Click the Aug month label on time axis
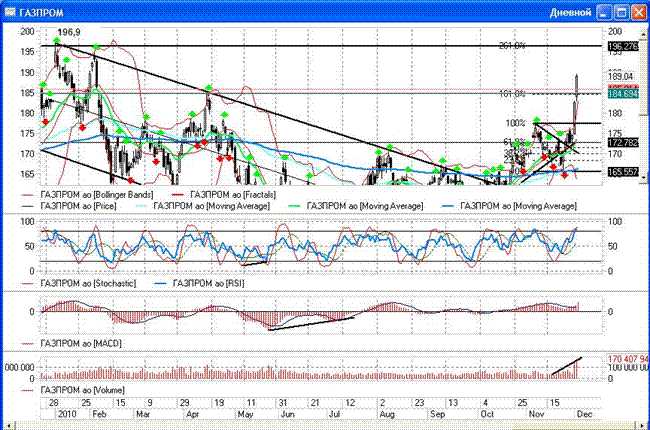The width and height of the screenshot is (650, 430). click(x=387, y=414)
